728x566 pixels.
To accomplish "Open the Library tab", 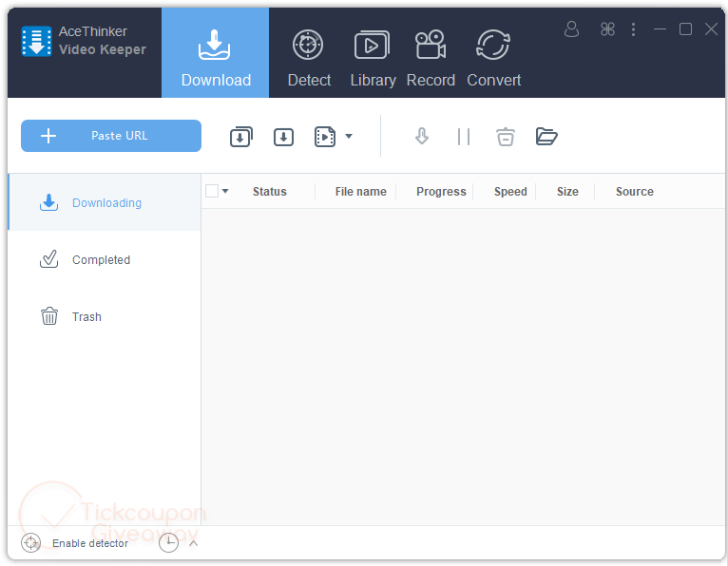I will click(373, 59).
